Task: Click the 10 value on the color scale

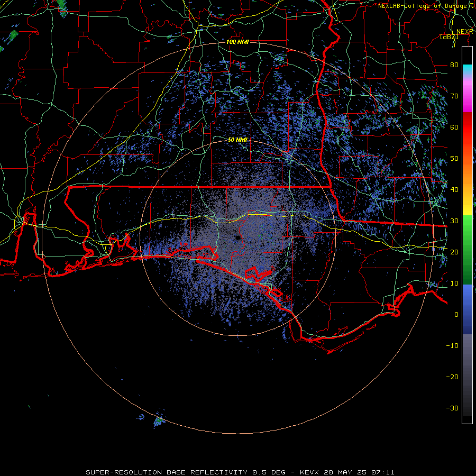Action: click(x=454, y=283)
